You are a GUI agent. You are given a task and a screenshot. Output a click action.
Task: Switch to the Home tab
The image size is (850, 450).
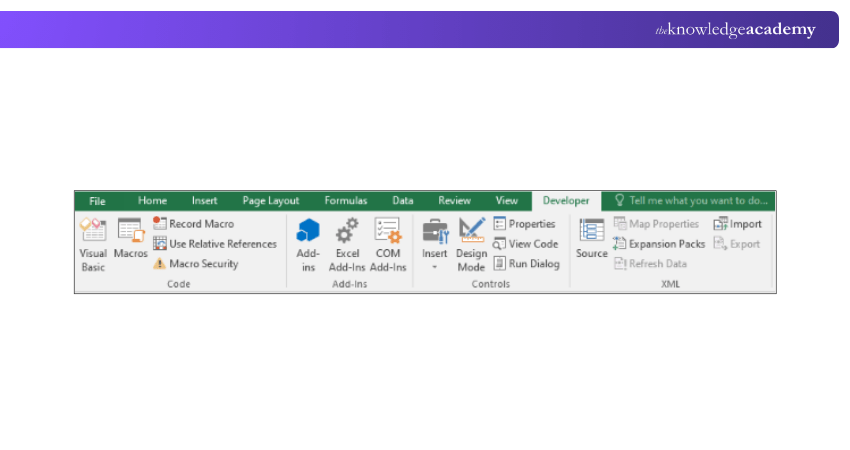click(x=152, y=201)
